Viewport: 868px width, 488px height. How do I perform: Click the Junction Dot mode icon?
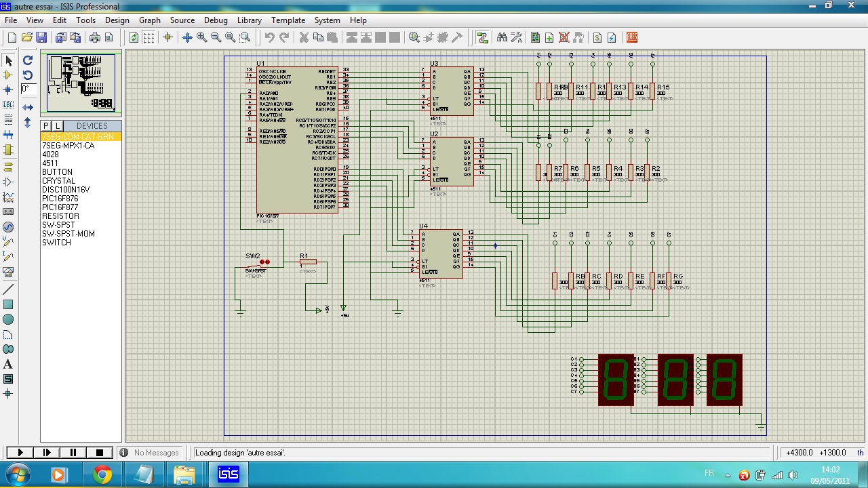click(8, 90)
